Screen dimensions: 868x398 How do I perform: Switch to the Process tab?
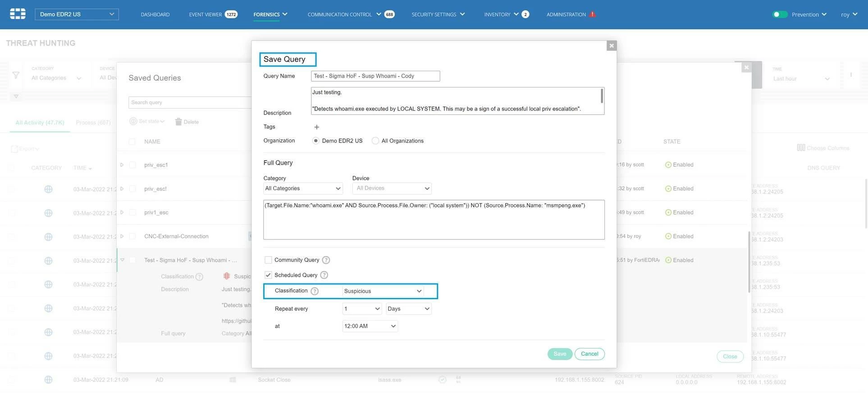93,123
